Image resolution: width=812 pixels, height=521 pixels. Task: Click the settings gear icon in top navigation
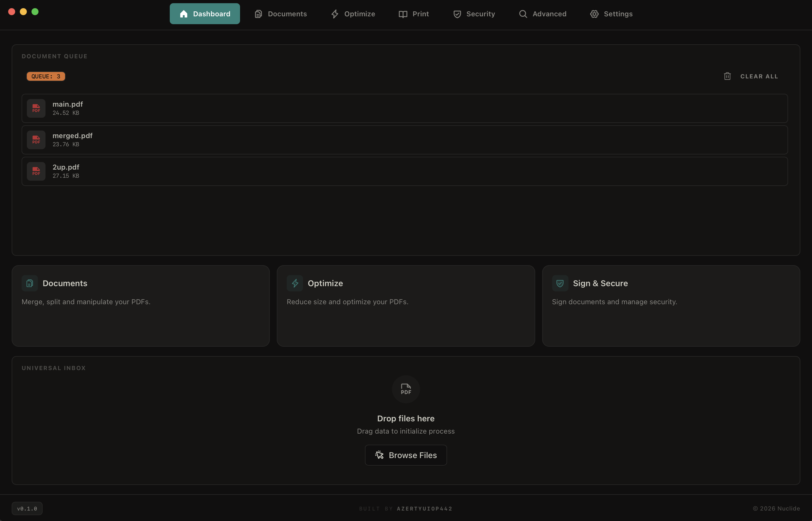[594, 14]
